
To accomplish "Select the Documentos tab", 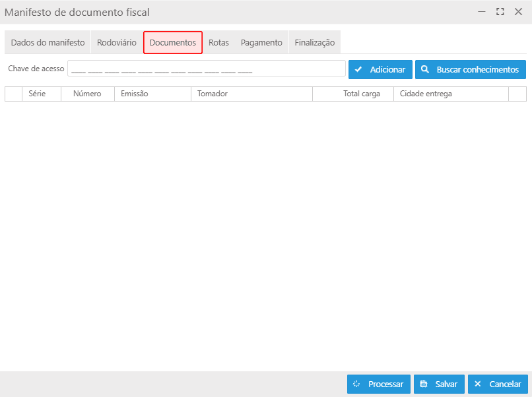I will pos(172,42).
